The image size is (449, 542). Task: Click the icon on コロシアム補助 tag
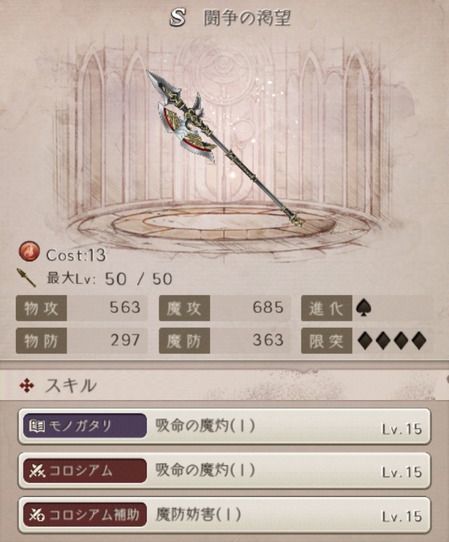(x=37, y=515)
